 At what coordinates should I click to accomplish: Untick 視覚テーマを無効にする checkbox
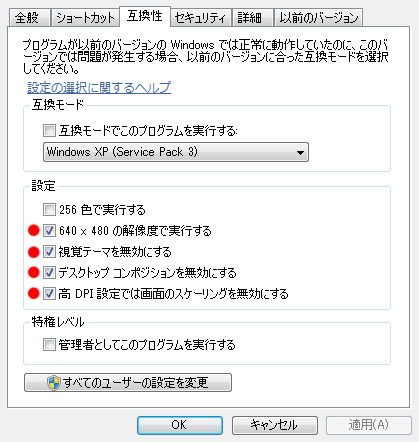point(49,252)
